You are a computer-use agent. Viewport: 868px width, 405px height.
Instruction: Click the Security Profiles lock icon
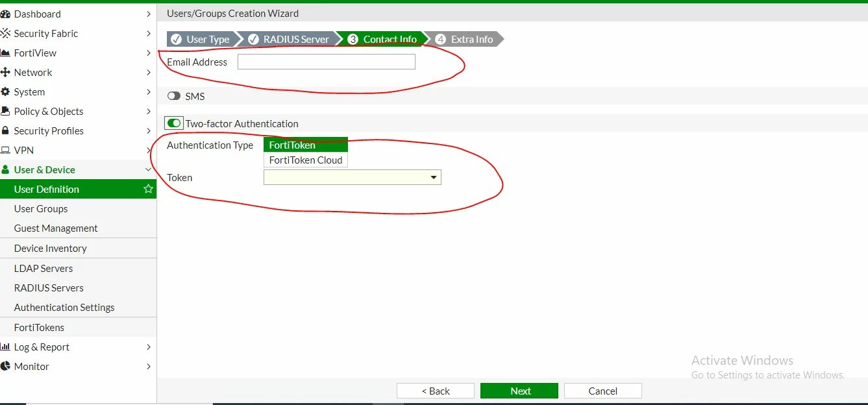click(5, 130)
